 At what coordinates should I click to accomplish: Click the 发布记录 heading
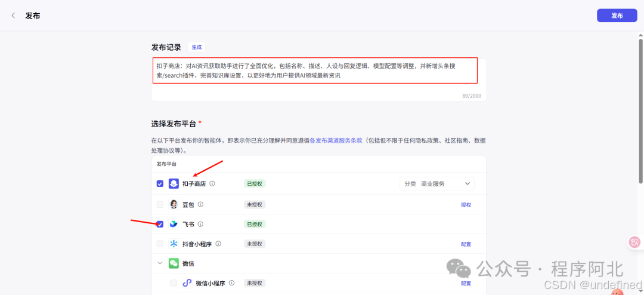click(x=166, y=47)
